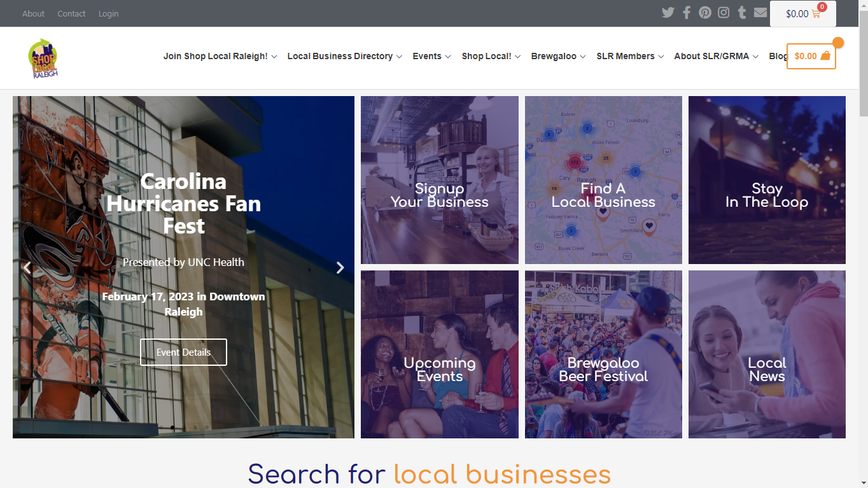Click the Tumblr icon
The width and height of the screenshot is (868, 488).
click(742, 13)
